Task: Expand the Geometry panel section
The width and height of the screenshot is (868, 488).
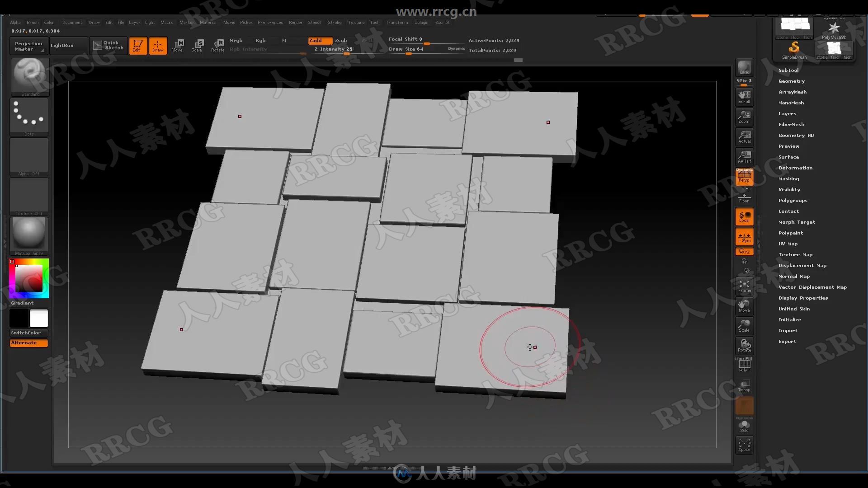Action: [792, 81]
